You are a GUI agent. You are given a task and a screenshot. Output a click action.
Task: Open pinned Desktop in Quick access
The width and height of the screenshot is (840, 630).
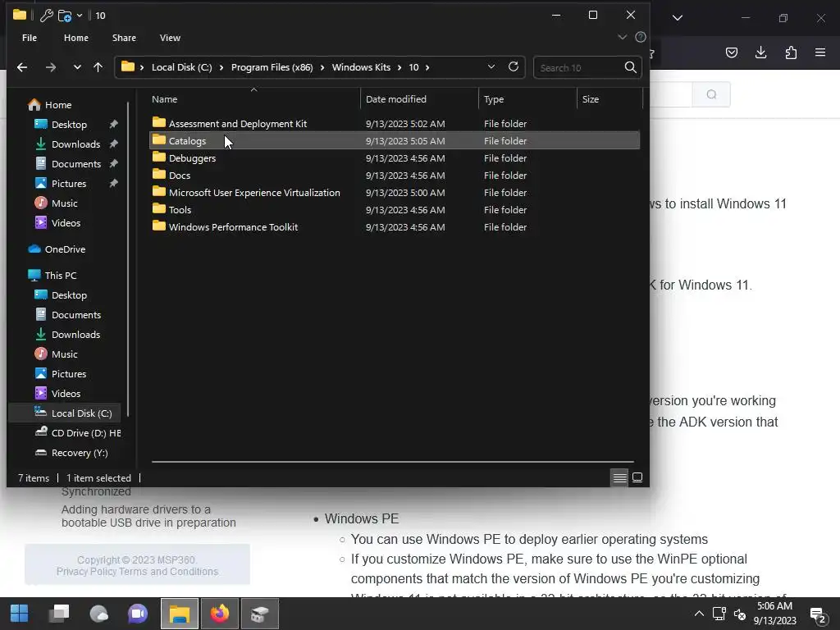pyautogui.click(x=69, y=125)
